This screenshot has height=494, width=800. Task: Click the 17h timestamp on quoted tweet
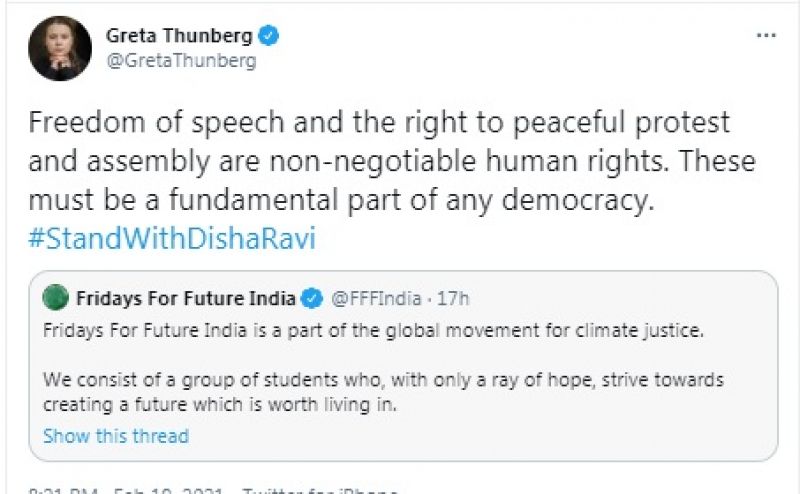click(453, 298)
